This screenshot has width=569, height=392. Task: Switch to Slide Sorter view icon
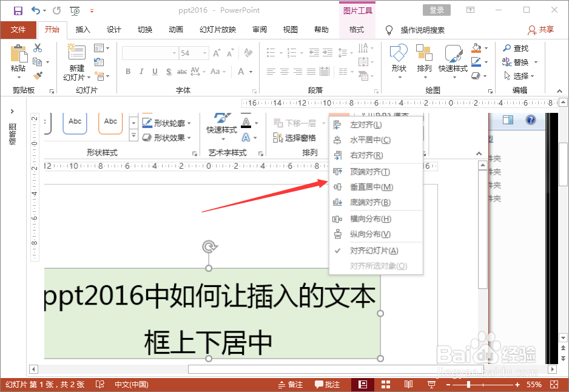(x=385, y=384)
